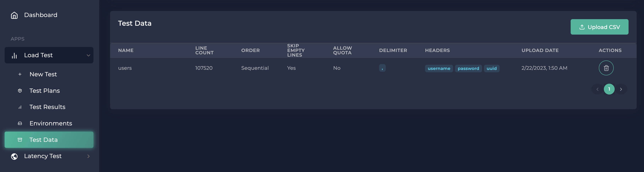
Task: Click the Dashboard home icon
Action: [14, 15]
